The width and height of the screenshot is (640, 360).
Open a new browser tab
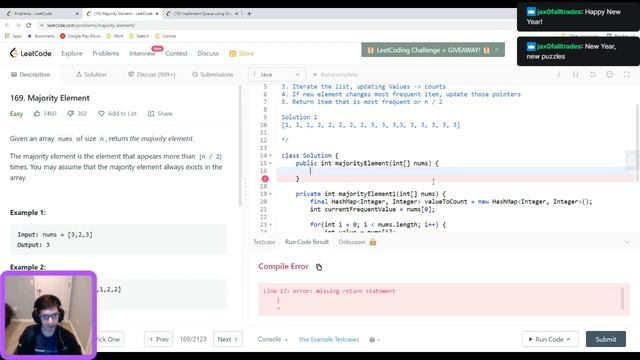tap(249, 13)
